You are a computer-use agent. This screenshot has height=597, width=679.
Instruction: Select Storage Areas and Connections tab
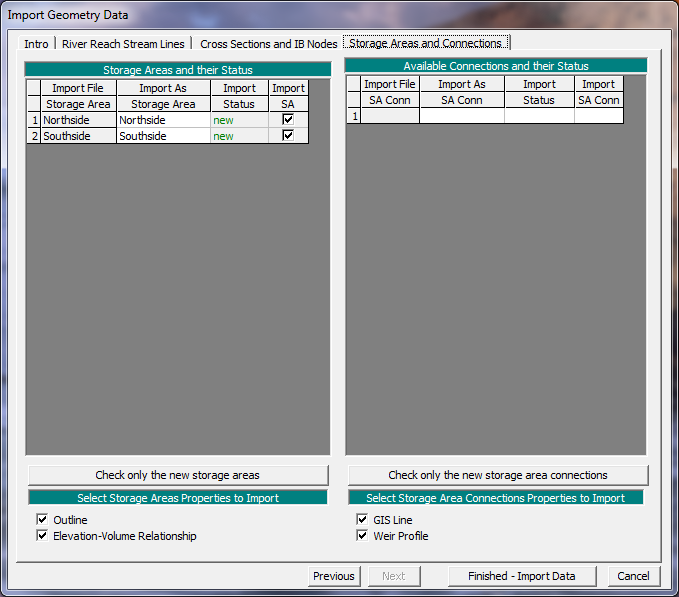(425, 44)
